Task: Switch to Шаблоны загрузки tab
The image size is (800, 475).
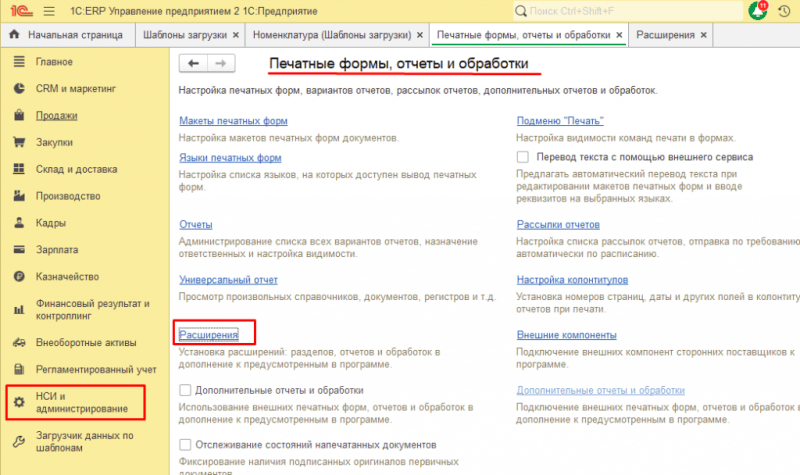Action: 182,35
